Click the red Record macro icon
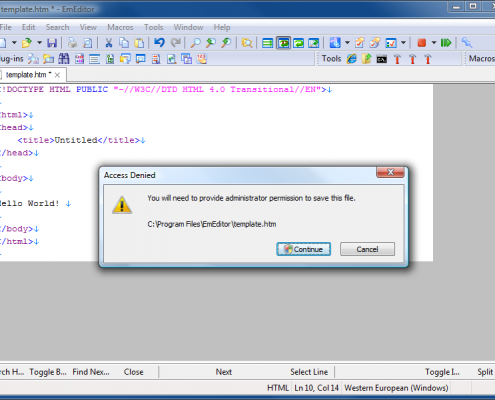This screenshot has height=400, width=495. point(422,43)
